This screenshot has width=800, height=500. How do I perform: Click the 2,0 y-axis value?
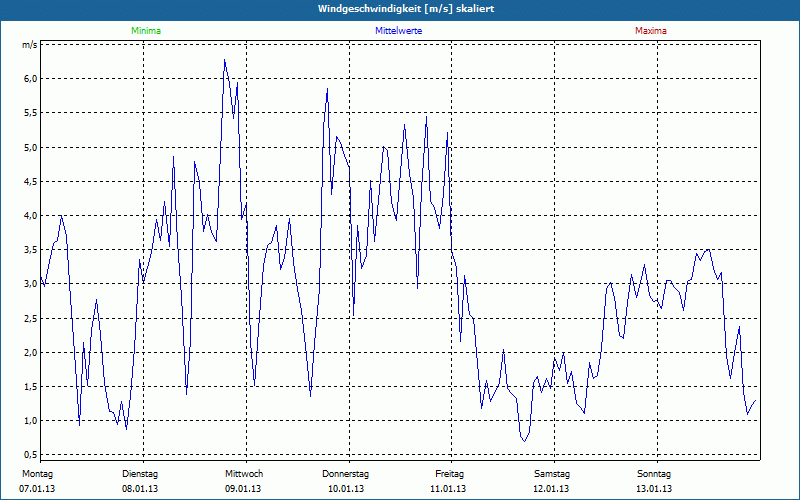[31, 353]
